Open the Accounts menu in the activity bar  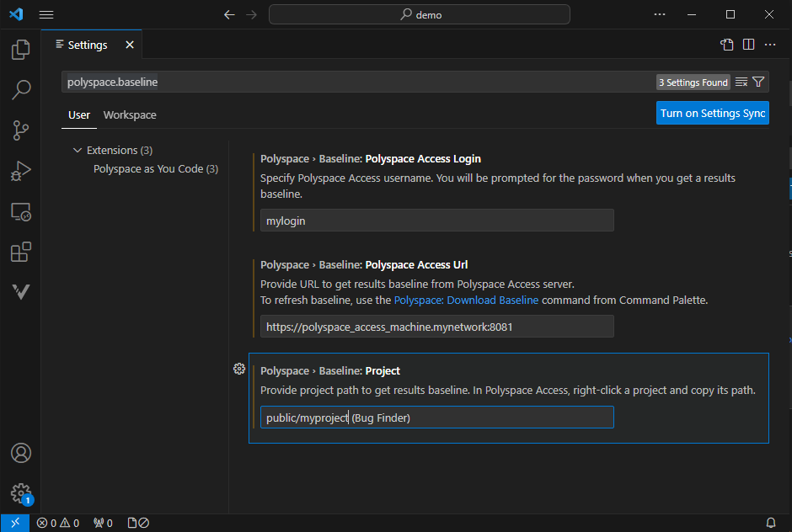[x=20, y=454]
